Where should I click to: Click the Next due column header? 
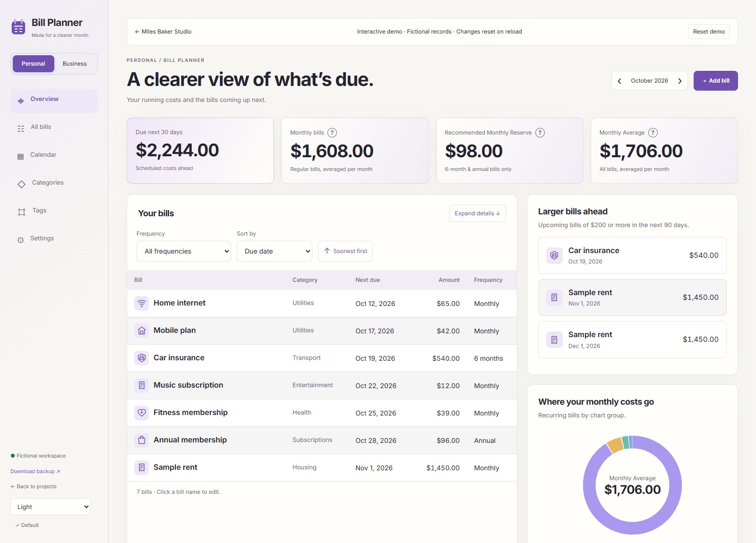tap(368, 280)
